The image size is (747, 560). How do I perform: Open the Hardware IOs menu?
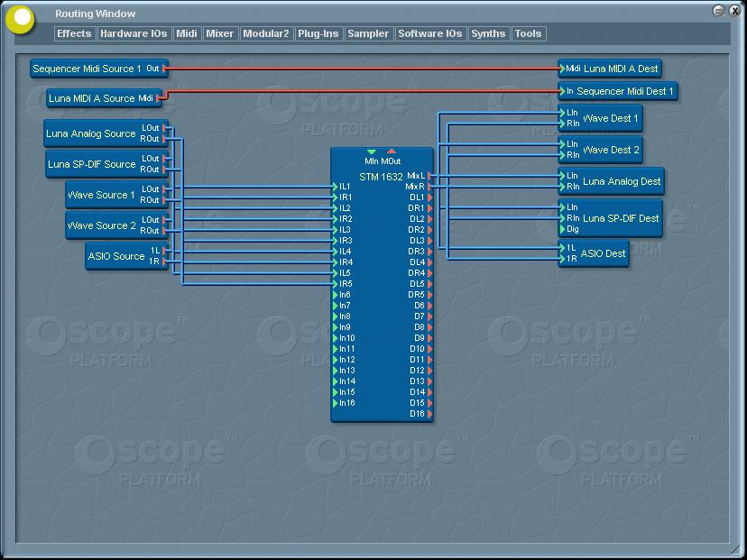(134, 33)
